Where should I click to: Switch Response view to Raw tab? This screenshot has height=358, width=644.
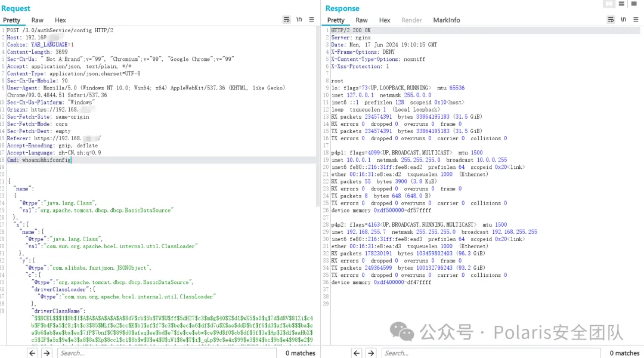tap(361, 20)
